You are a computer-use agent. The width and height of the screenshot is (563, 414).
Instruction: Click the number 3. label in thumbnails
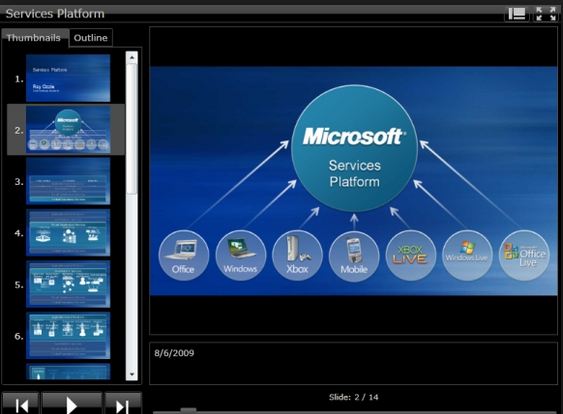click(x=19, y=182)
